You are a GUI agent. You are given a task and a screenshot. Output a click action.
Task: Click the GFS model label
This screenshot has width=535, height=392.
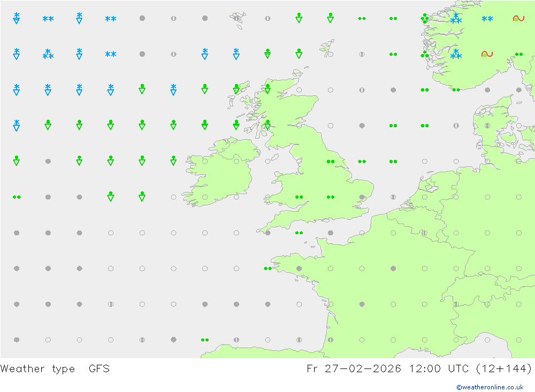(x=99, y=368)
